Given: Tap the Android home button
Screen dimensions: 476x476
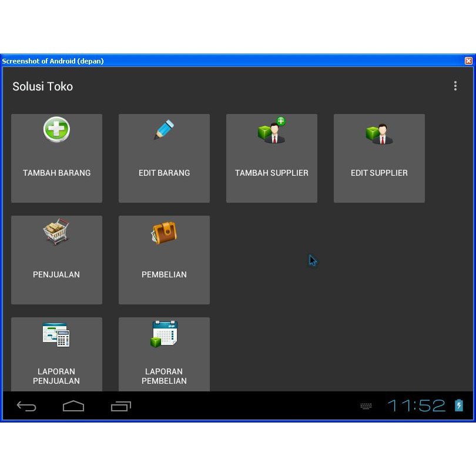Looking at the screenshot, I should click(73, 405).
